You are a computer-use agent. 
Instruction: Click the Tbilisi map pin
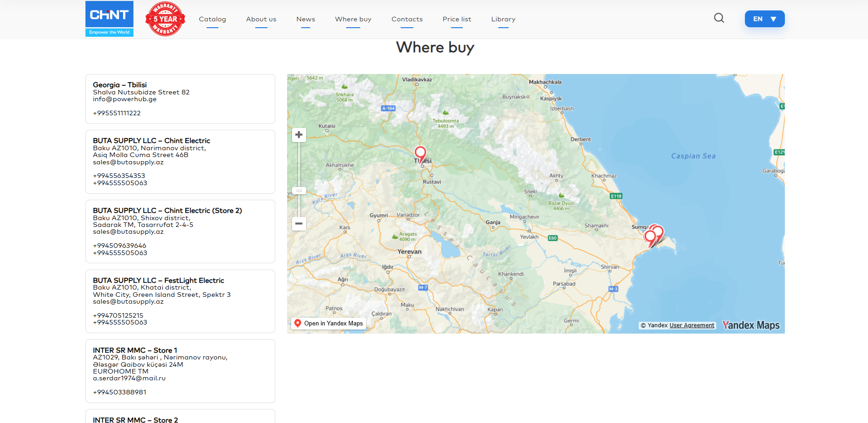(421, 154)
